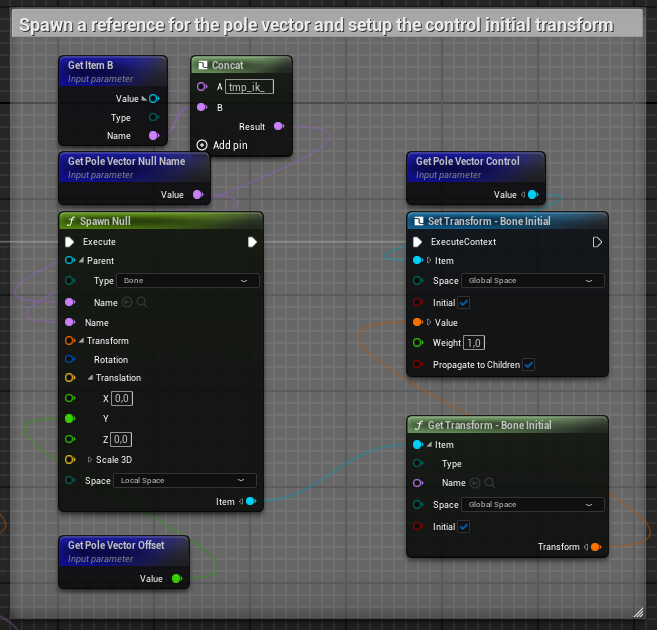
Task: Click the Name output pin on Get Item B
Action: pyautogui.click(x=154, y=136)
